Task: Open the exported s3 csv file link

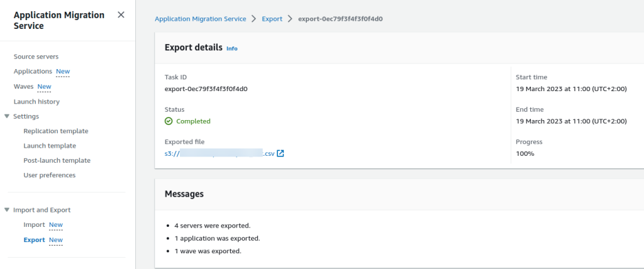Action: tap(219, 153)
